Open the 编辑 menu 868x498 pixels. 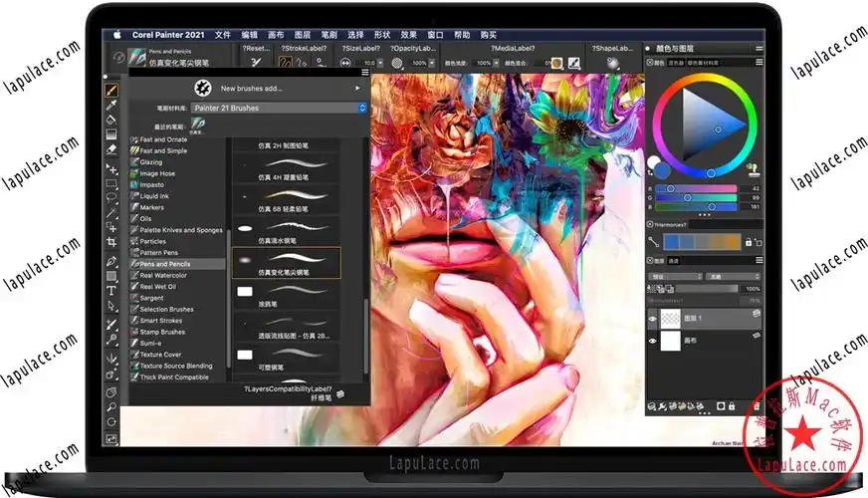(x=250, y=34)
